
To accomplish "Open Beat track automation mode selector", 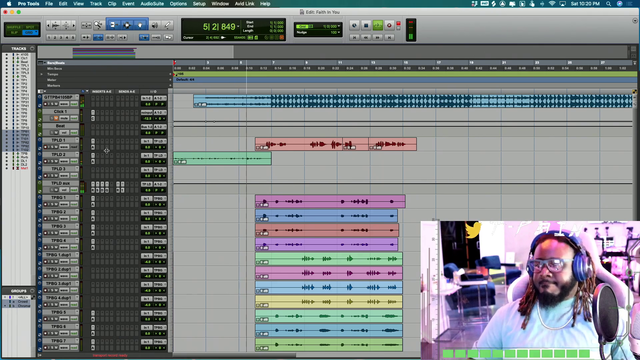I will click(74, 133).
